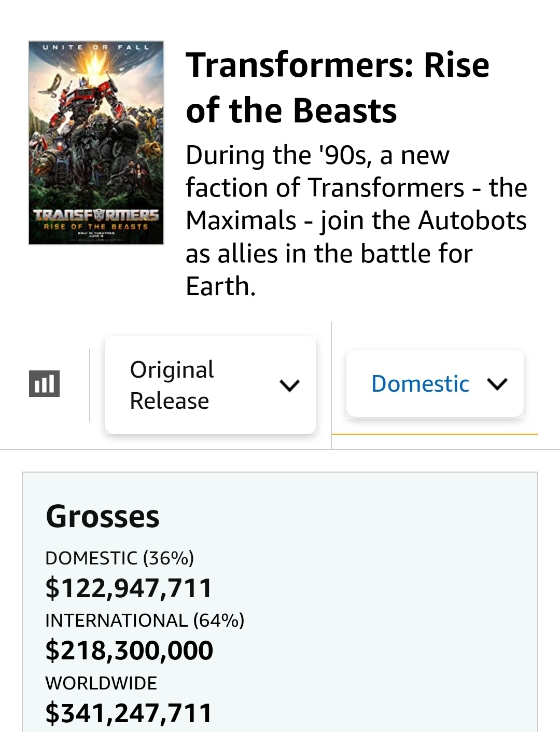Click the Grosses section heading

(x=103, y=516)
